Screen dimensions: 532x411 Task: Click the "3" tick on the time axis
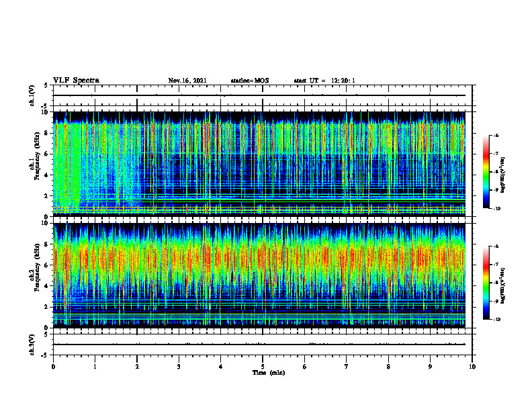pyautogui.click(x=179, y=367)
